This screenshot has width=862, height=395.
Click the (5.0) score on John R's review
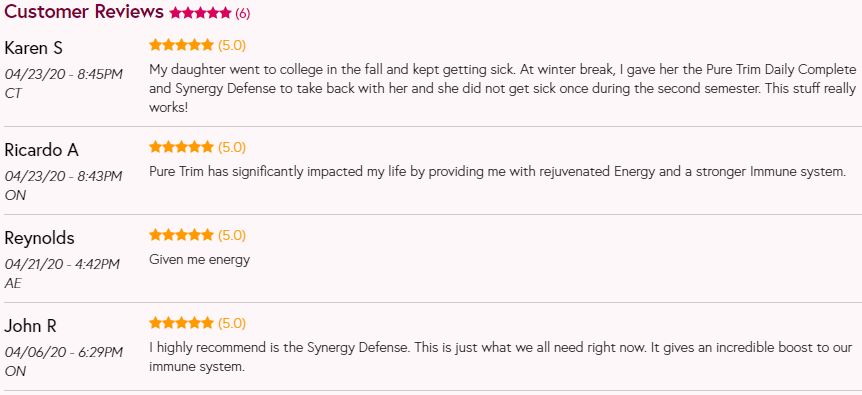(232, 323)
